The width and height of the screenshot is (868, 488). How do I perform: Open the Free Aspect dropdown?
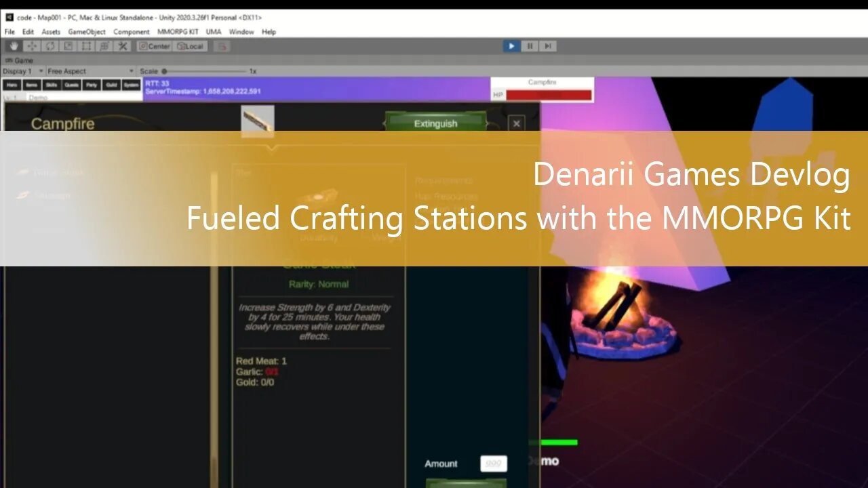pos(91,70)
